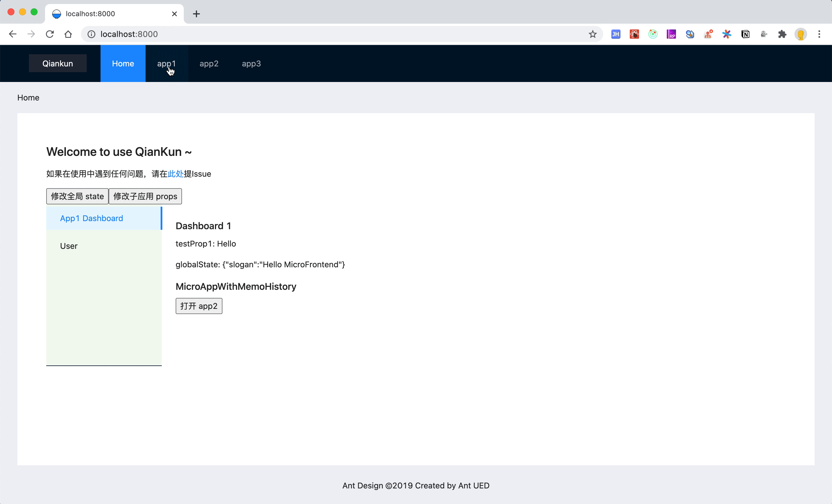Click the Home navigation tab
The width and height of the screenshot is (832, 504).
(x=123, y=64)
